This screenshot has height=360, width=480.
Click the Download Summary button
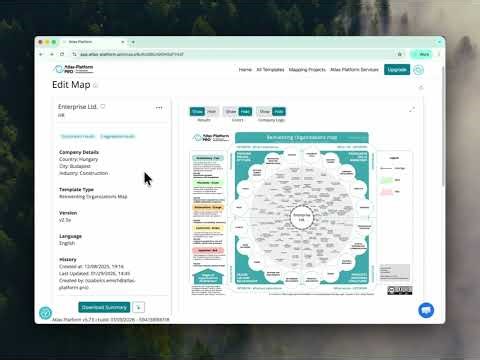click(x=104, y=307)
